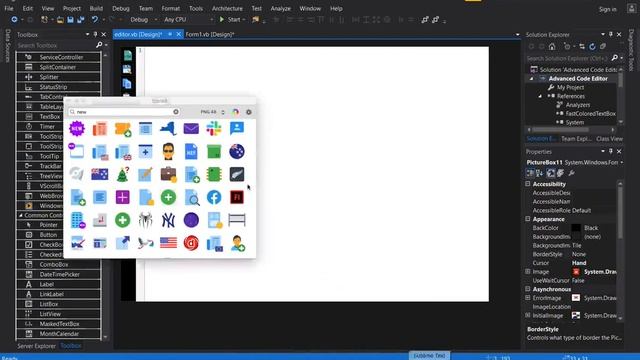Select the round New Zealand flag icon

click(x=237, y=151)
